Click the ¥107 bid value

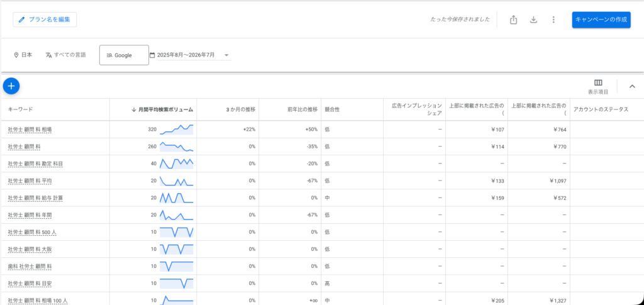pos(497,130)
